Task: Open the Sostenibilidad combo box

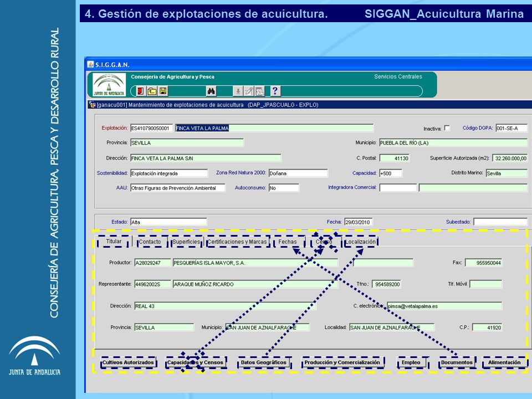Action: (x=169, y=173)
